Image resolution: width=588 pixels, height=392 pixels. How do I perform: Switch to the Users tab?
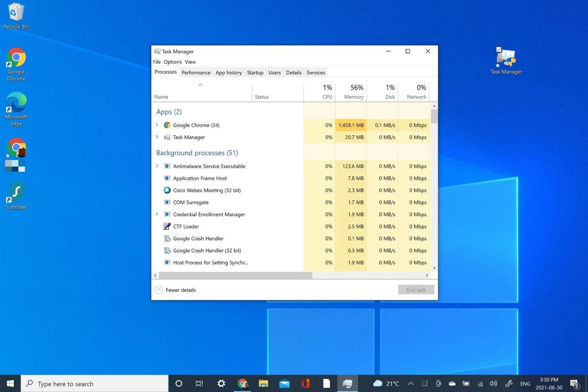click(x=274, y=73)
